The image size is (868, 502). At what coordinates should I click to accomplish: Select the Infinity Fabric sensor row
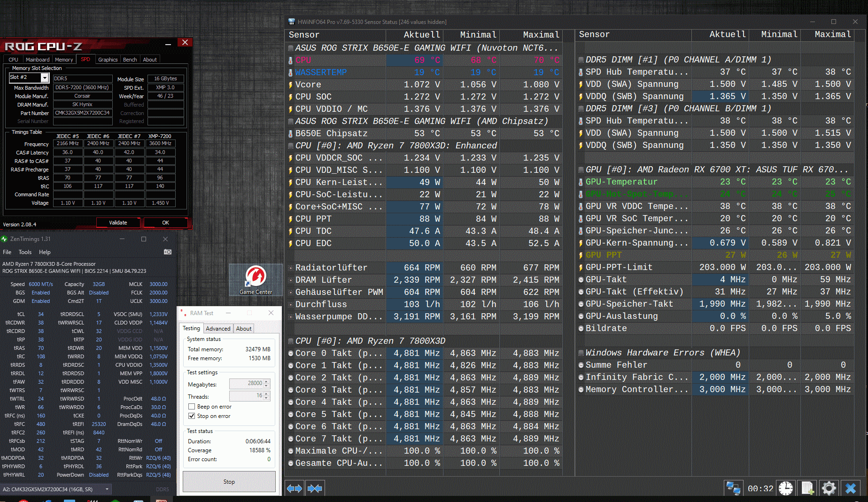point(715,377)
